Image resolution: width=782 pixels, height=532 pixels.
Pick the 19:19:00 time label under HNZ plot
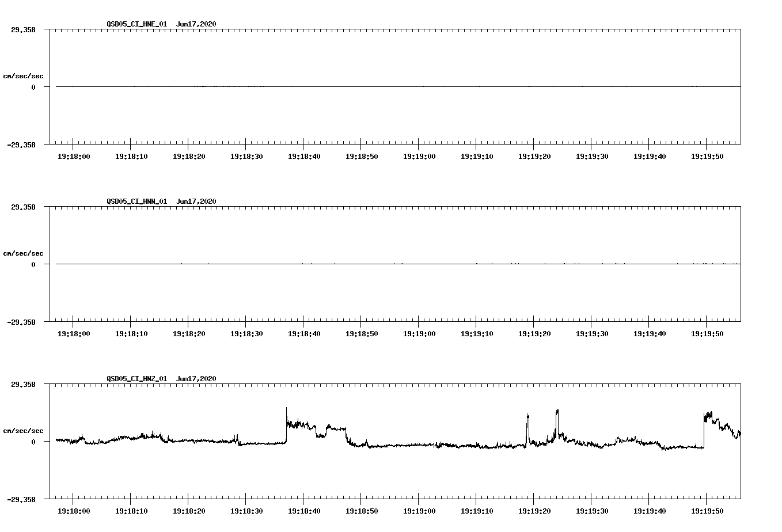click(419, 511)
